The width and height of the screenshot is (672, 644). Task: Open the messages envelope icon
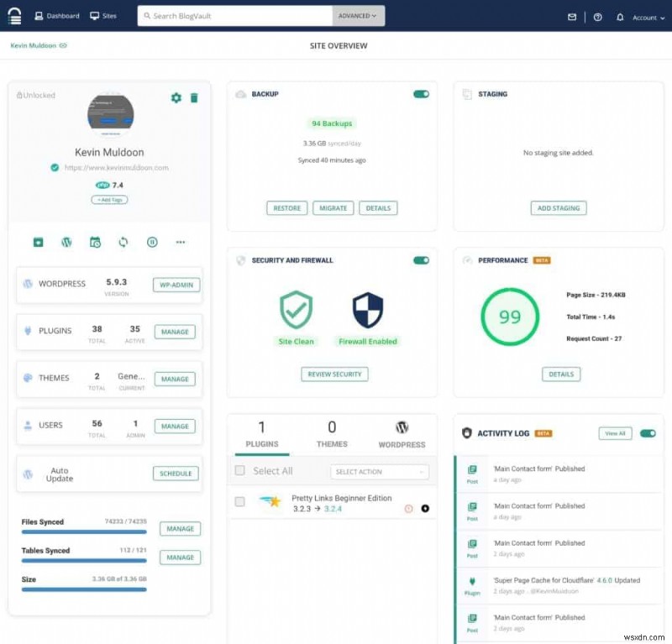pyautogui.click(x=572, y=16)
